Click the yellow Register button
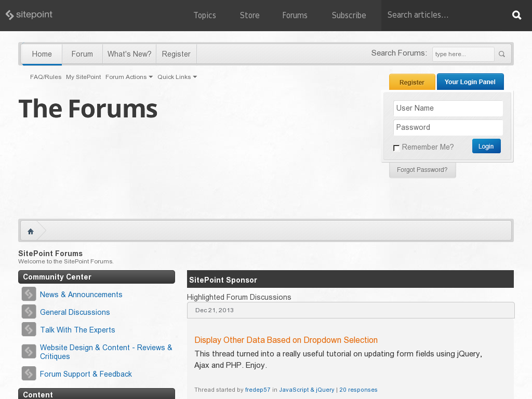 point(412,82)
